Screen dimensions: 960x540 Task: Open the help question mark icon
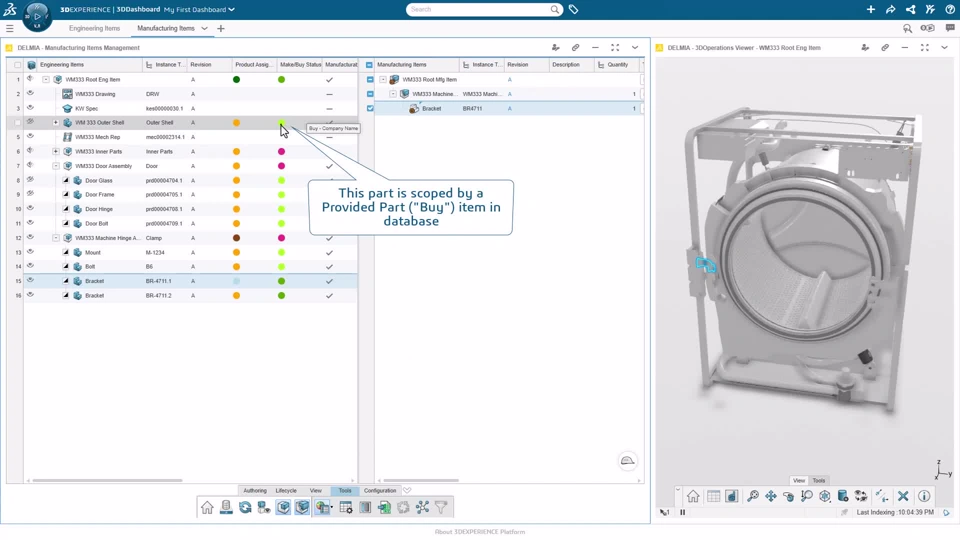point(950,9)
